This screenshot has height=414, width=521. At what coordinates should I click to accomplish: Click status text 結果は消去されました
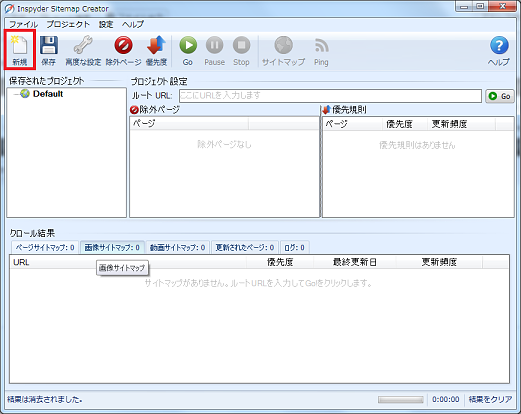pyautogui.click(x=45, y=399)
